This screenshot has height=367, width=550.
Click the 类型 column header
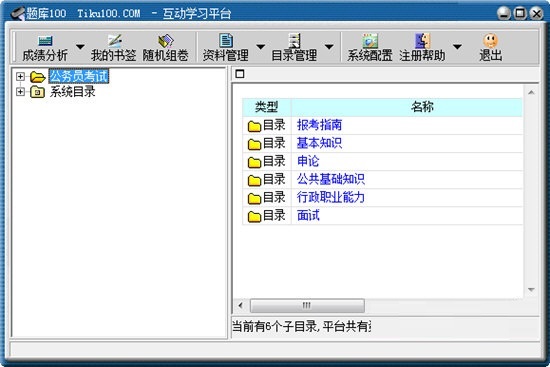[267, 107]
